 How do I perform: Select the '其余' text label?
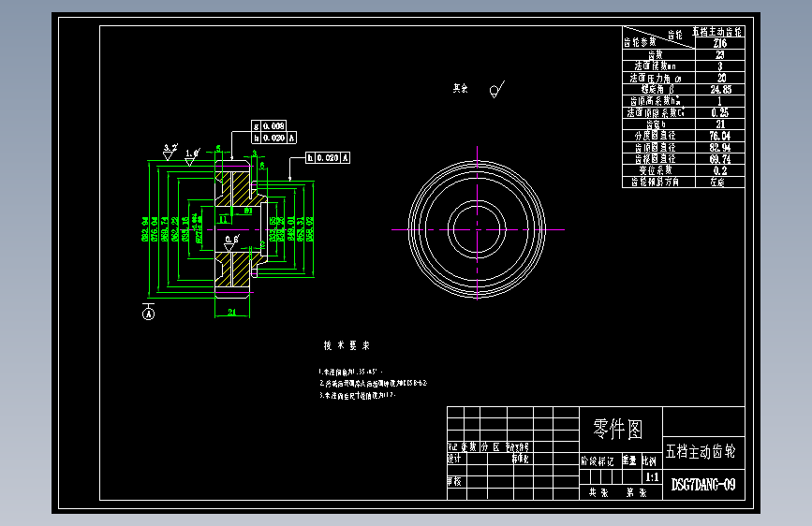pos(461,89)
